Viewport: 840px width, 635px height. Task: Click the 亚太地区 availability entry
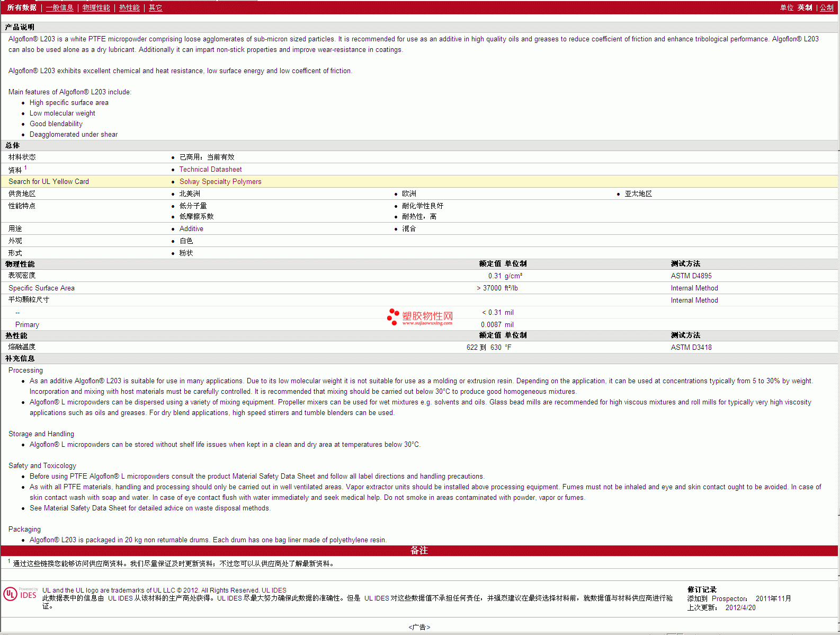coord(638,193)
